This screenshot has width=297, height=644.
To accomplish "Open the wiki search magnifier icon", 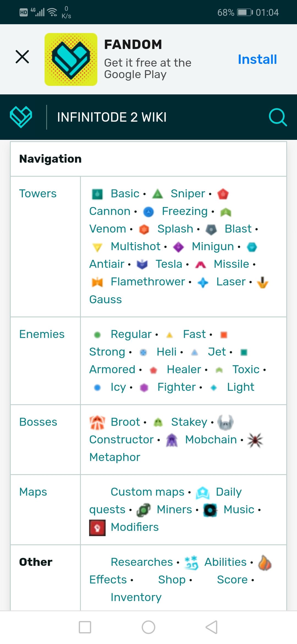I will pyautogui.click(x=278, y=117).
